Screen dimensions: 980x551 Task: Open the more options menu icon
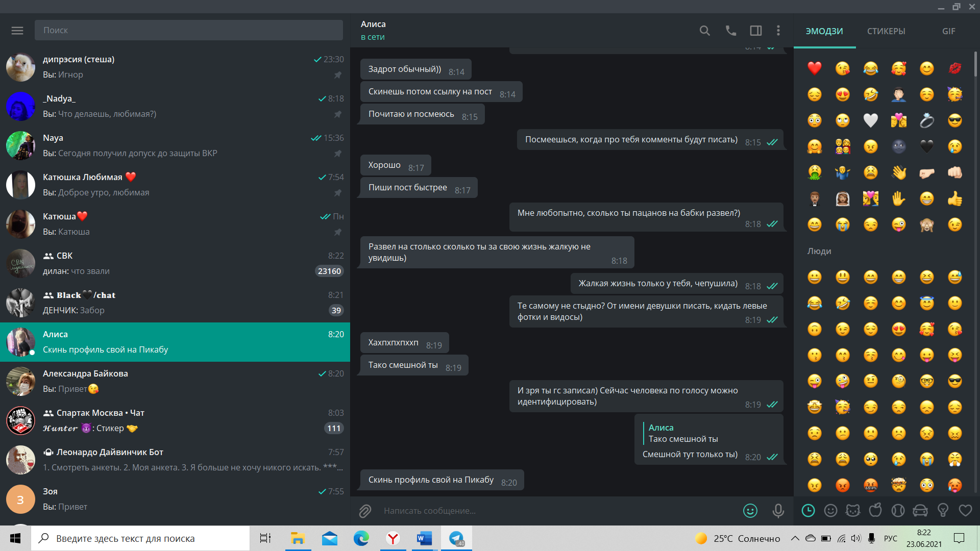pos(779,30)
